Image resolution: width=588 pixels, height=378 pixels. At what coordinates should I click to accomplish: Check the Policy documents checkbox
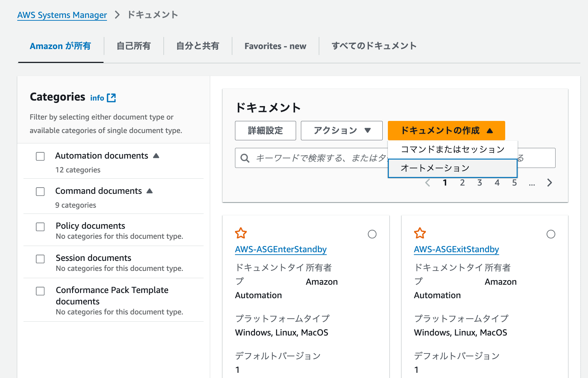(40, 227)
